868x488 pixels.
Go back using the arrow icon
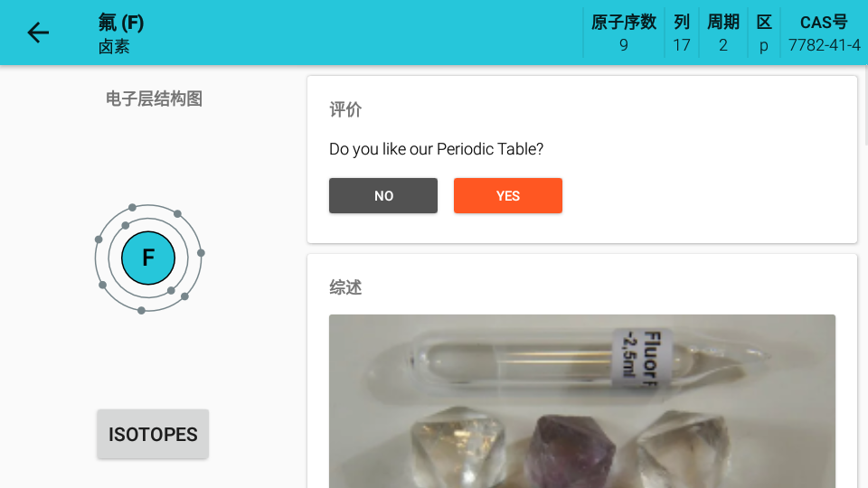(x=38, y=33)
